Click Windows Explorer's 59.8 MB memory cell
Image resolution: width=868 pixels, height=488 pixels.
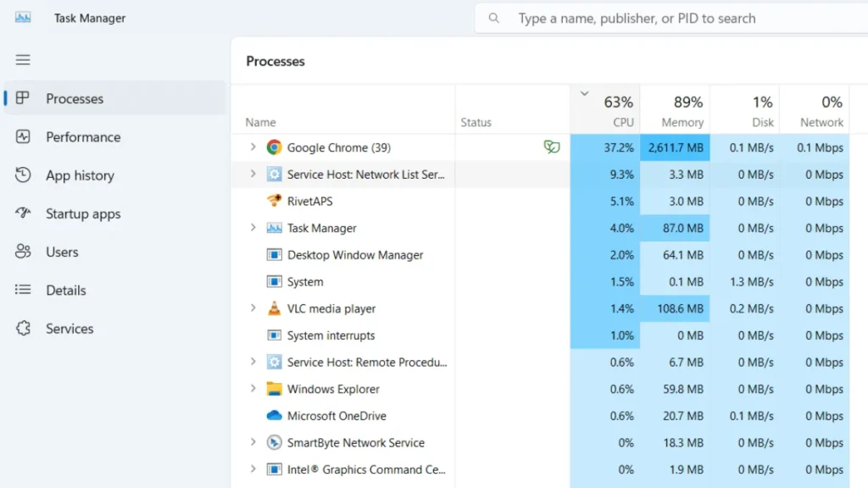click(675, 389)
